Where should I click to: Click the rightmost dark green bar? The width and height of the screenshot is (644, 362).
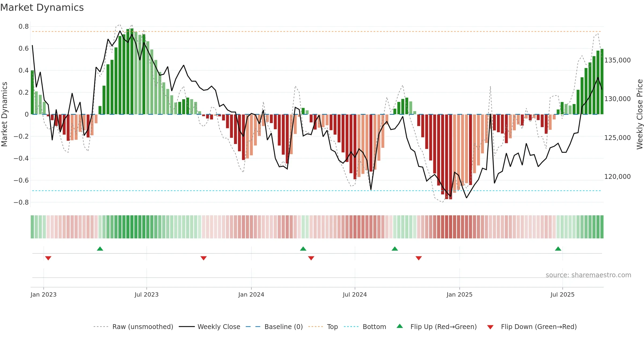tap(602, 82)
